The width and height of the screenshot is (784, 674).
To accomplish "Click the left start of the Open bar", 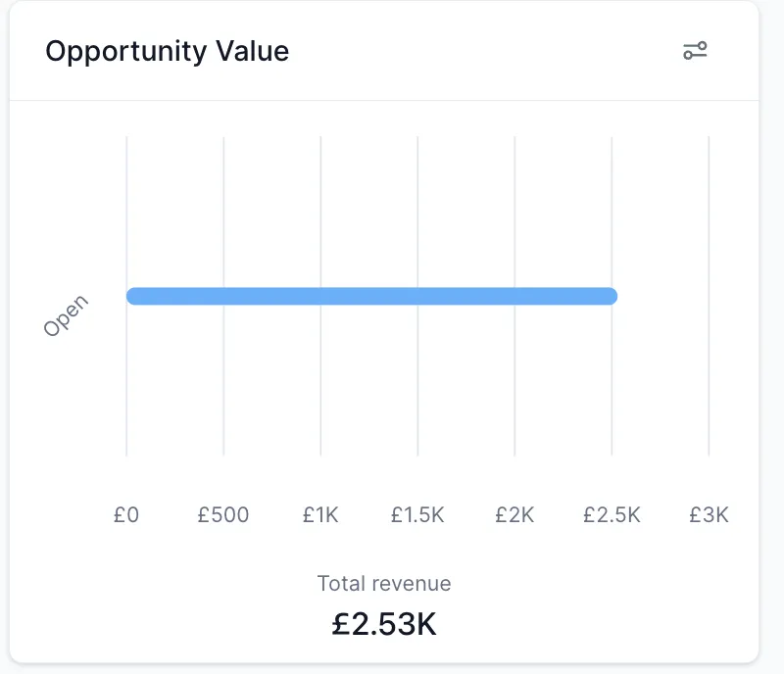I will point(132,296).
